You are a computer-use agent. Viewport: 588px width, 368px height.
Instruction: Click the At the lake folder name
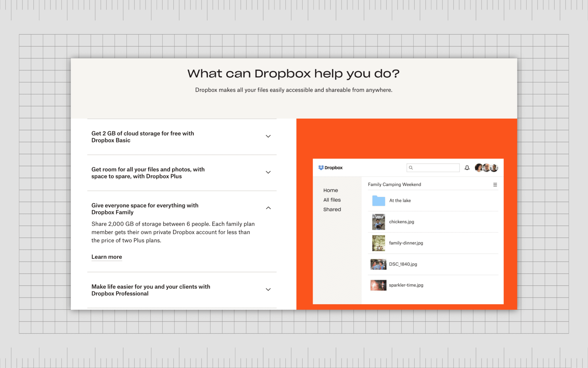pyautogui.click(x=400, y=200)
